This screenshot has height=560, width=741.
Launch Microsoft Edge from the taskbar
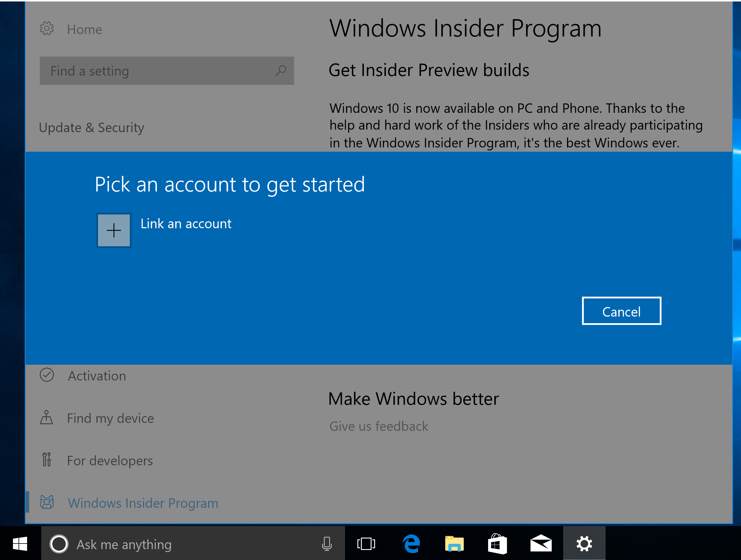tap(411, 544)
